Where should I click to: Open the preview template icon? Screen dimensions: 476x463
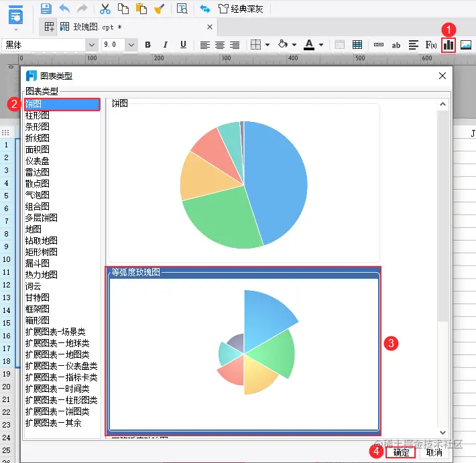pyautogui.click(x=182, y=9)
